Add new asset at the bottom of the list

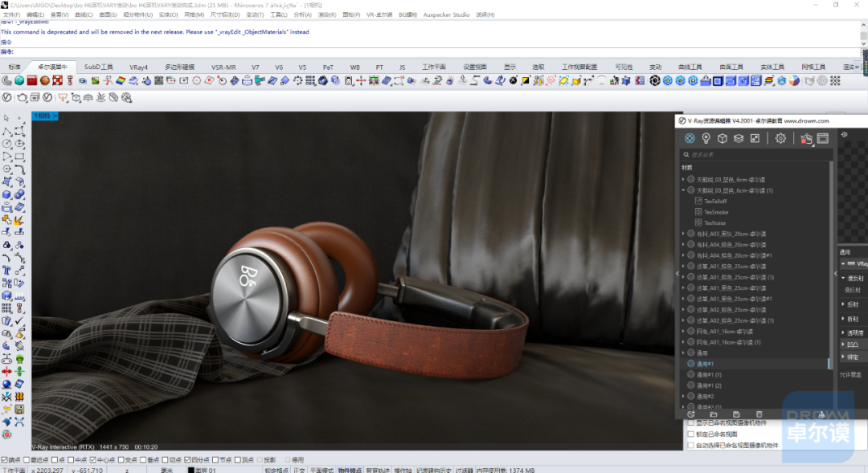(x=691, y=414)
